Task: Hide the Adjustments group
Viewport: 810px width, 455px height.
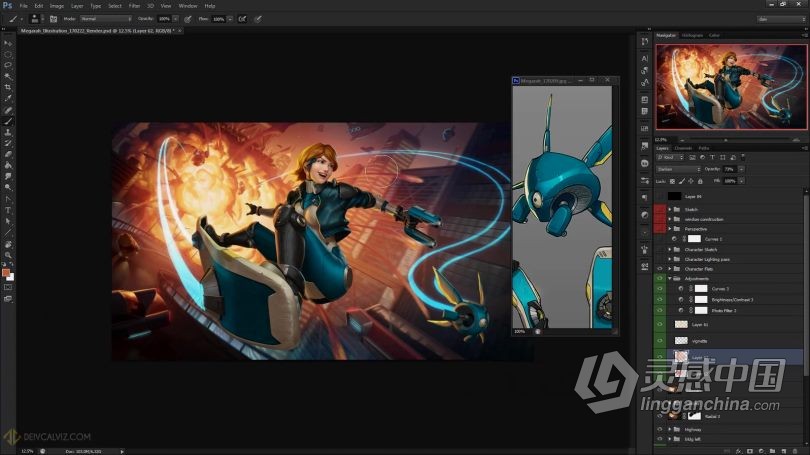Action: [x=660, y=278]
